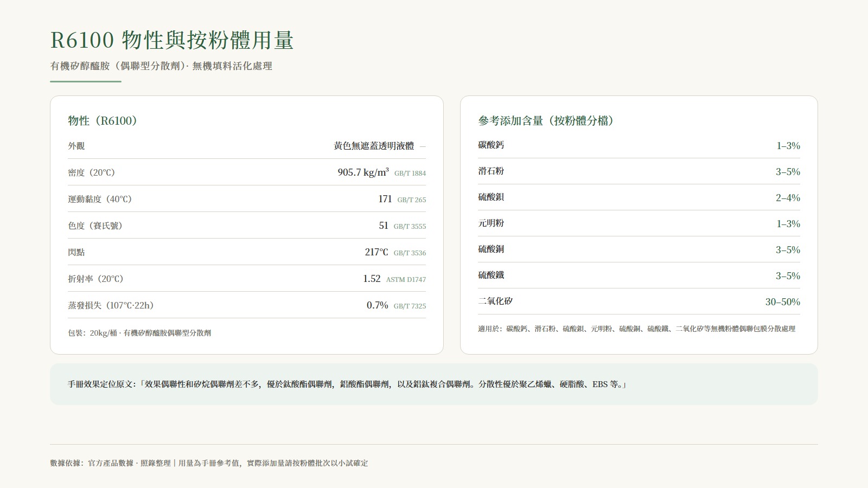Select evaporation loss value 0.7%

[378, 305]
